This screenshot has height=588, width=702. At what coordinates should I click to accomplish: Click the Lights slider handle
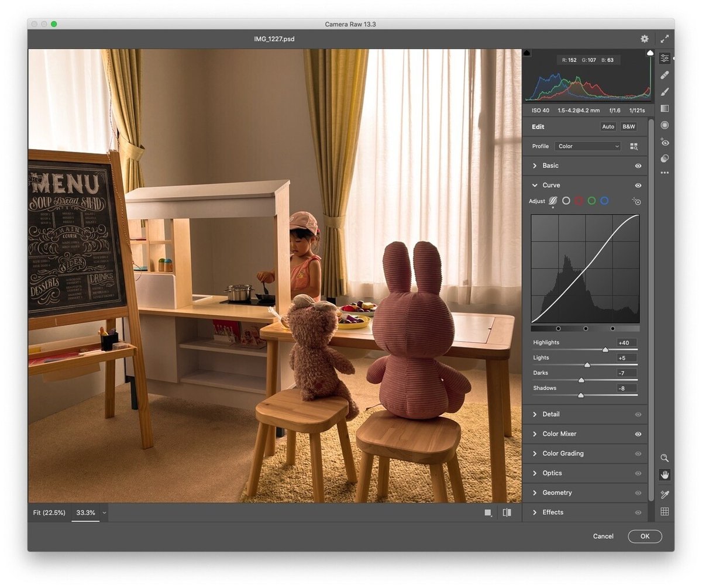click(x=587, y=365)
